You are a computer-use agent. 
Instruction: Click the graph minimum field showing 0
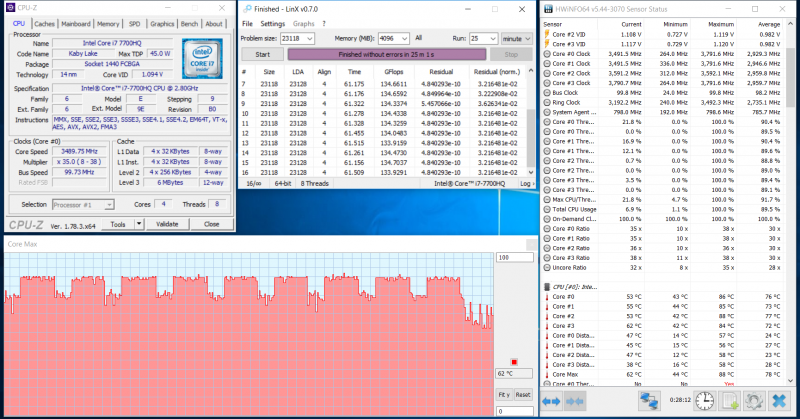click(514, 411)
